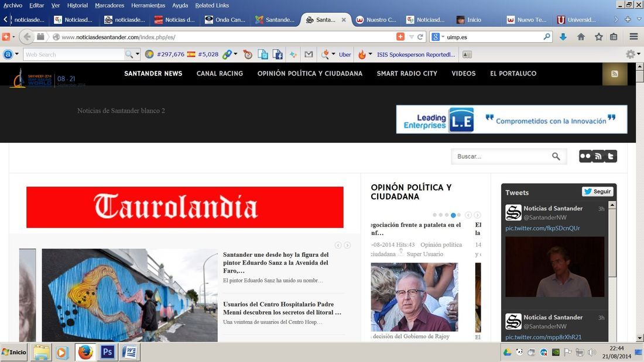
Task: Expand the toolbar gear dropdown arrow
Action: 638,54
